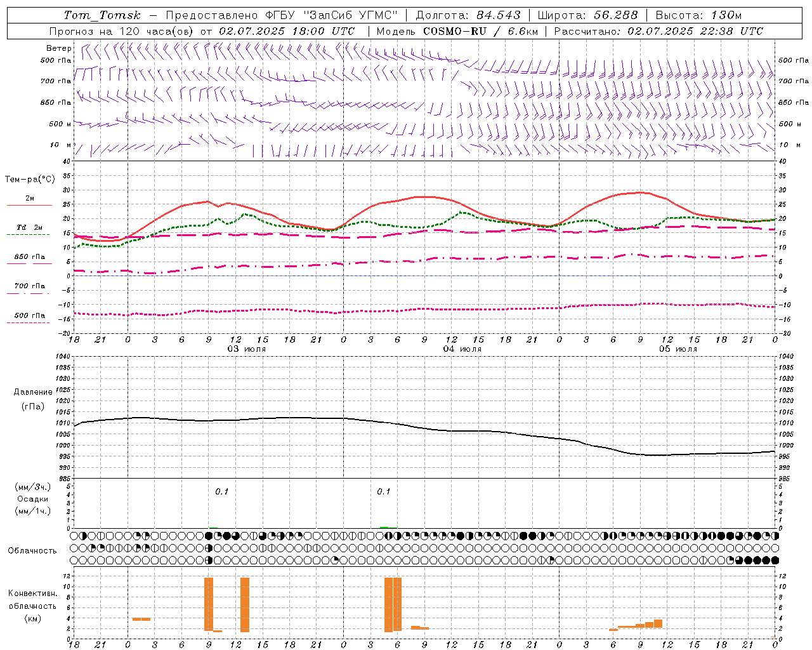
Task: Click the Давление (гПа) axis label
Action: click(33, 399)
